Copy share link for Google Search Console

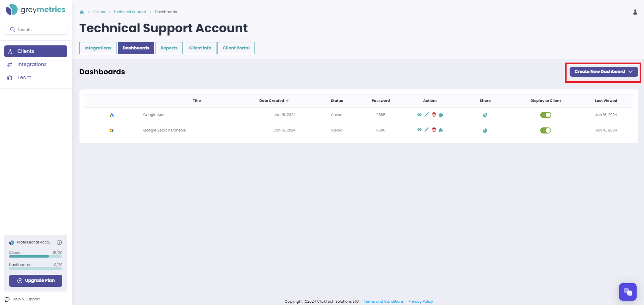485,130
